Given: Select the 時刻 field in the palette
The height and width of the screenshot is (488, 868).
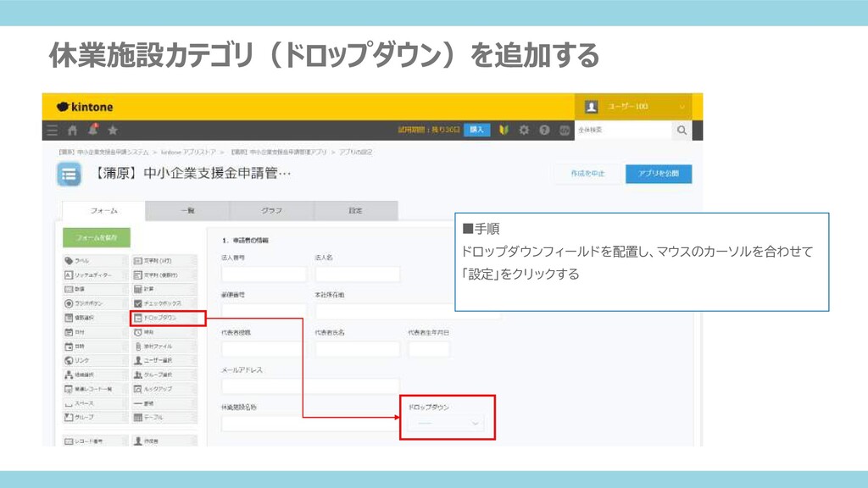Looking at the screenshot, I should point(164,332).
